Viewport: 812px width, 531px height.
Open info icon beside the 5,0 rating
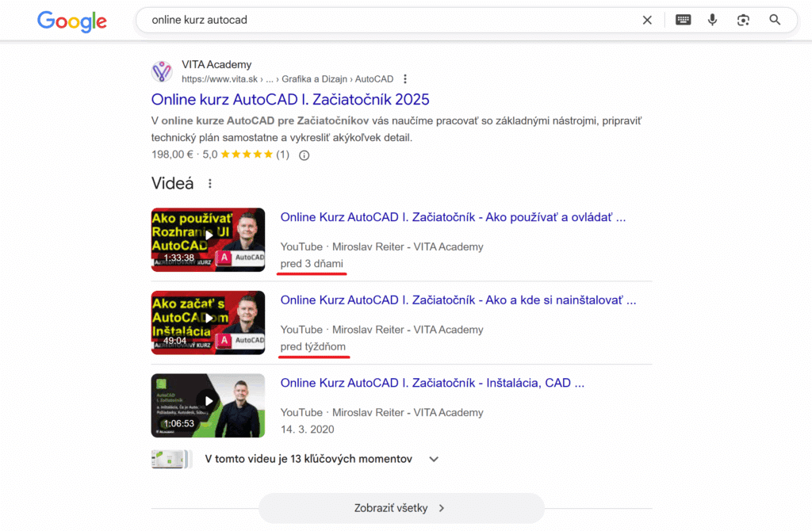(x=304, y=155)
